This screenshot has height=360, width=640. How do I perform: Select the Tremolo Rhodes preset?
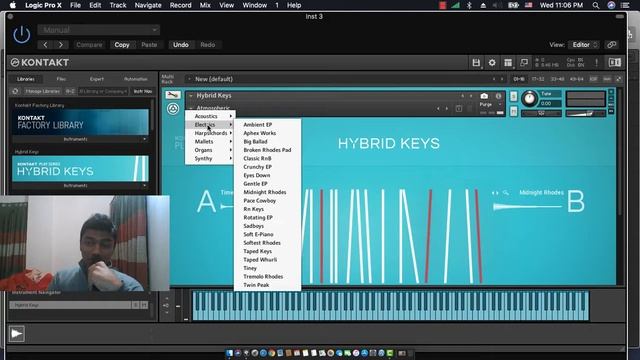[x=267, y=276]
